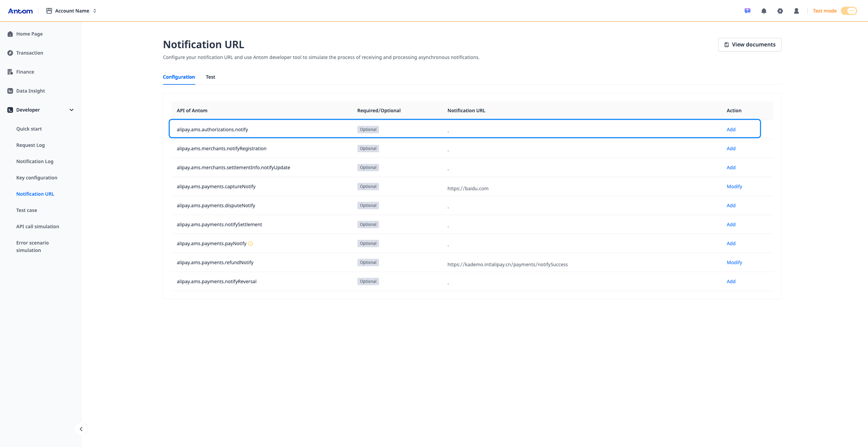Click the View documents button
Image resolution: width=868 pixels, height=447 pixels.
point(750,45)
